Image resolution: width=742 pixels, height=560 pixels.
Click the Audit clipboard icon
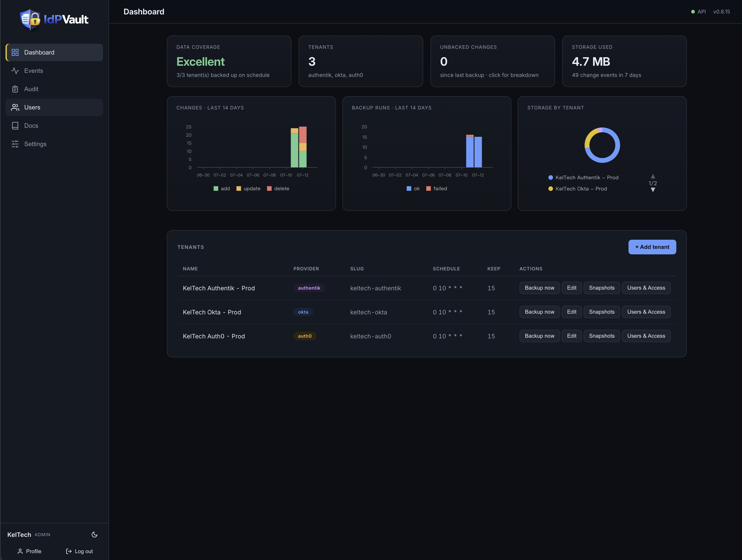click(15, 89)
